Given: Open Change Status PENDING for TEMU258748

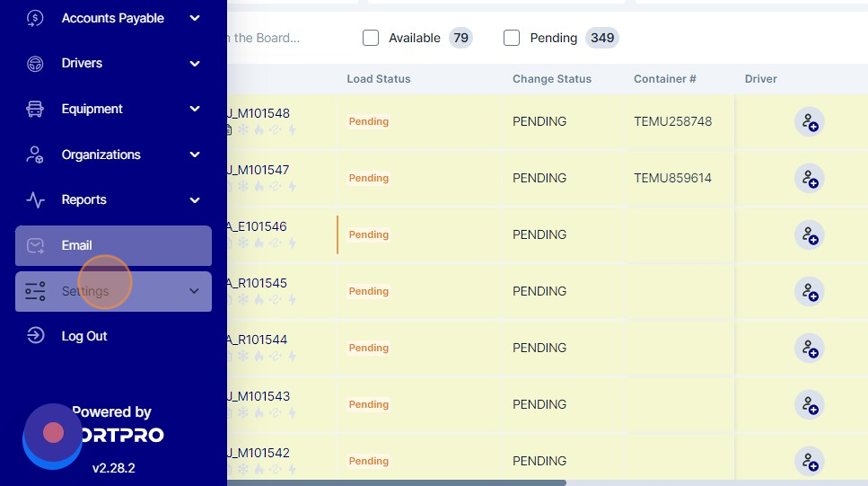Looking at the screenshot, I should pyautogui.click(x=539, y=121).
